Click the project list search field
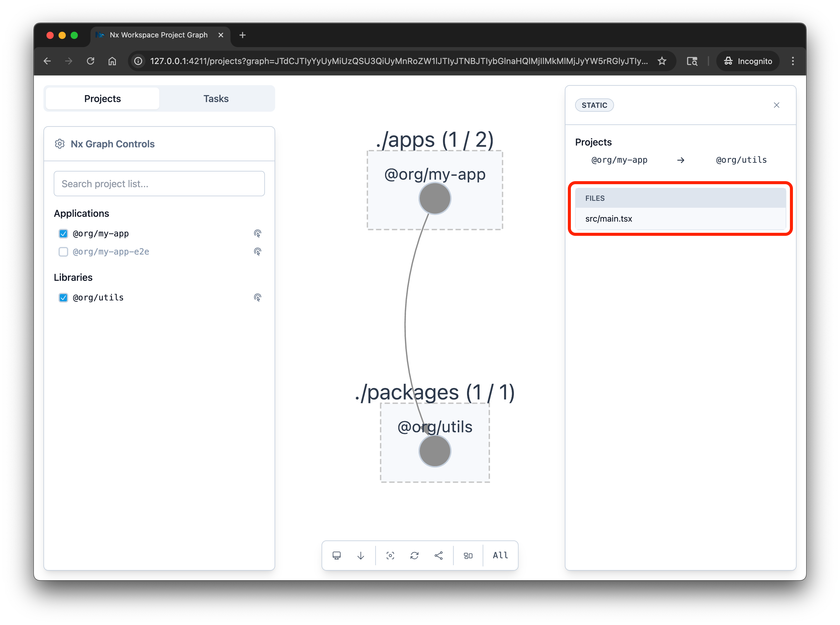The image size is (840, 625). tap(159, 184)
